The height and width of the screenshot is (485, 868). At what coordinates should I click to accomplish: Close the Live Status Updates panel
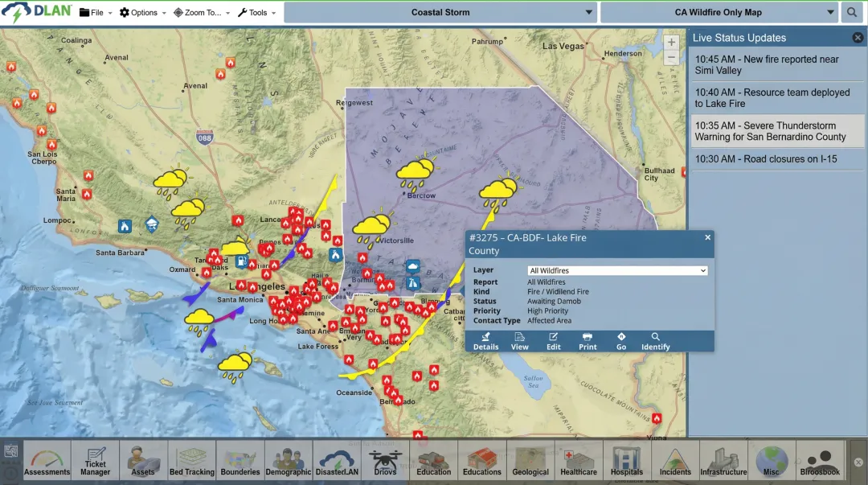pos(858,38)
